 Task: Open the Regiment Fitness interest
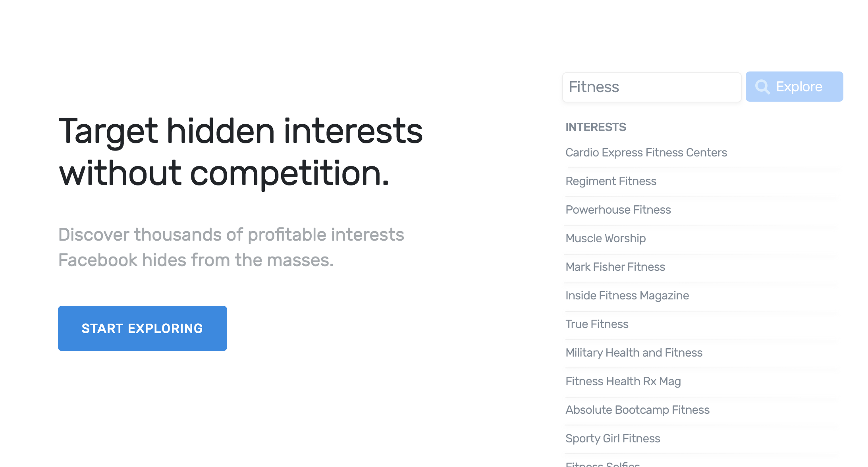coord(611,181)
